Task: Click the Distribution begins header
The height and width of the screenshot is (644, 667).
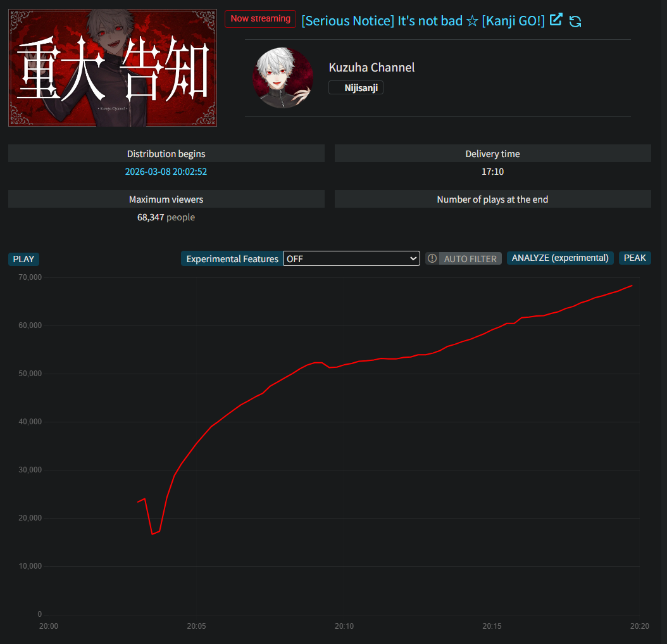Action: (x=166, y=154)
